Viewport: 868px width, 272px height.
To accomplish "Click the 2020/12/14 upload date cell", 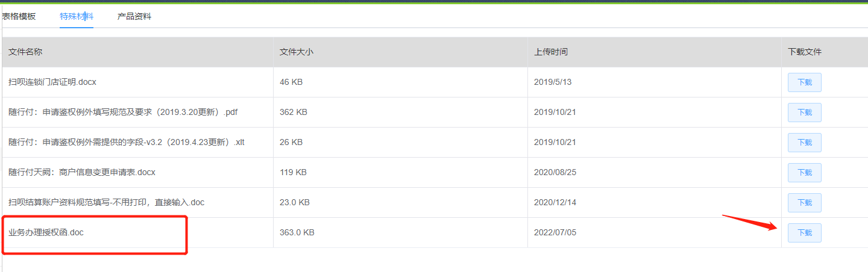I will (555, 202).
